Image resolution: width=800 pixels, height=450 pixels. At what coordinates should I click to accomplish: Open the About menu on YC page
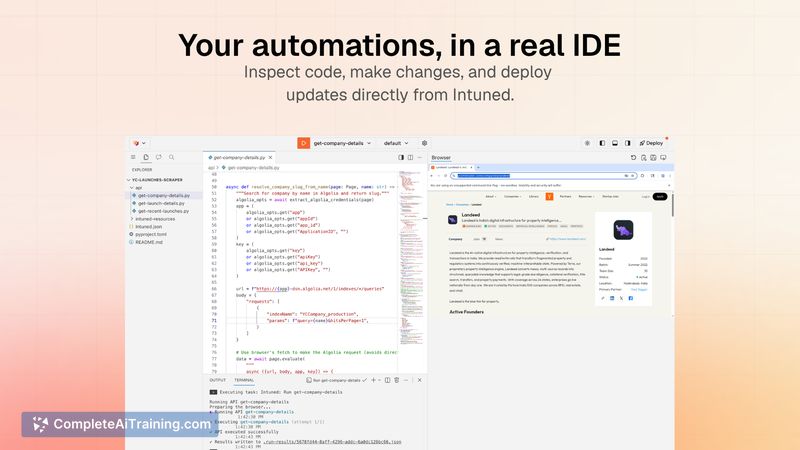tap(490, 196)
